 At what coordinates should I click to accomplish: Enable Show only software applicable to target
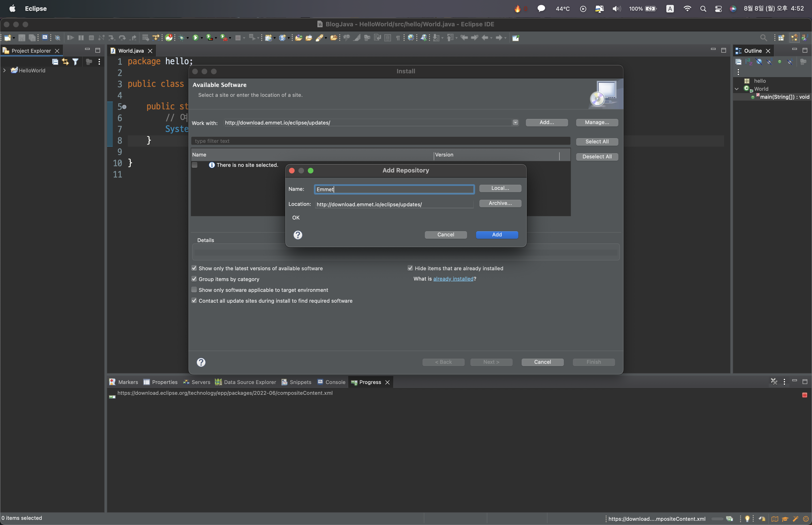click(194, 290)
